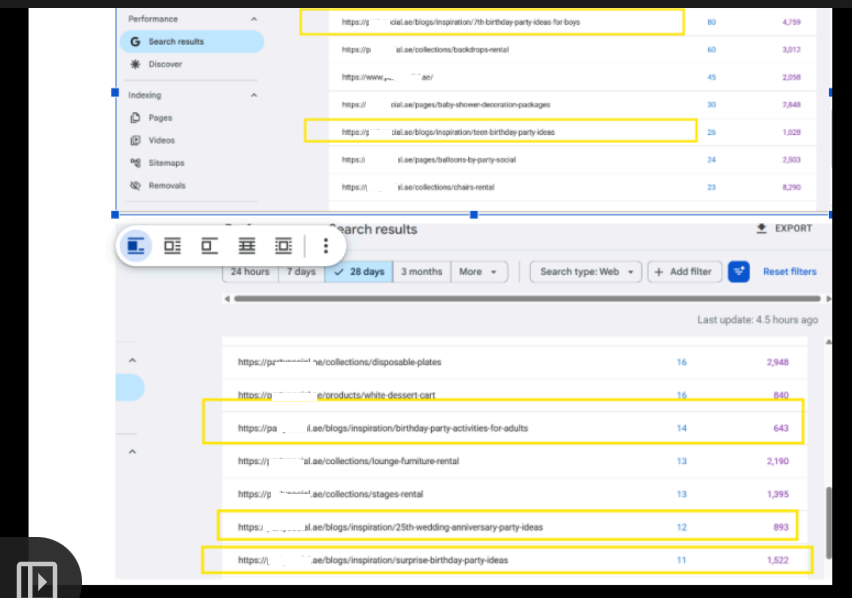Viewport: 852px width, 598px height.
Task: Select the Break text image option
Action: coord(209,246)
